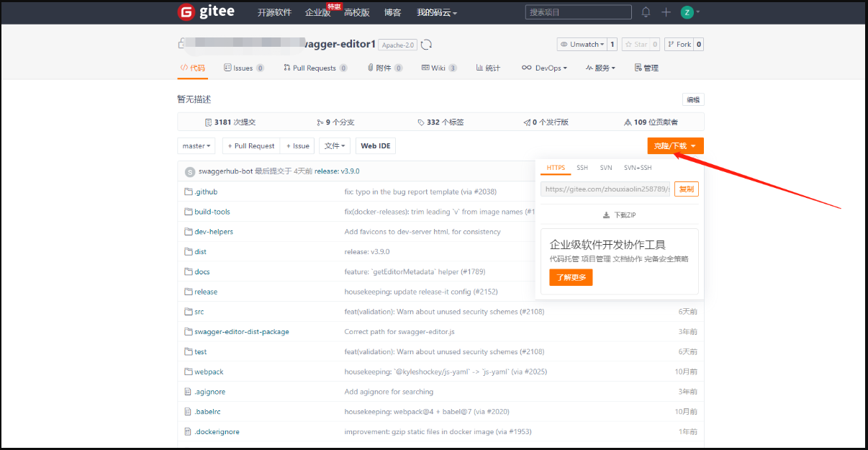This screenshot has height=450, width=868.
Task: Click the .agignore file icon
Action: tap(189, 392)
